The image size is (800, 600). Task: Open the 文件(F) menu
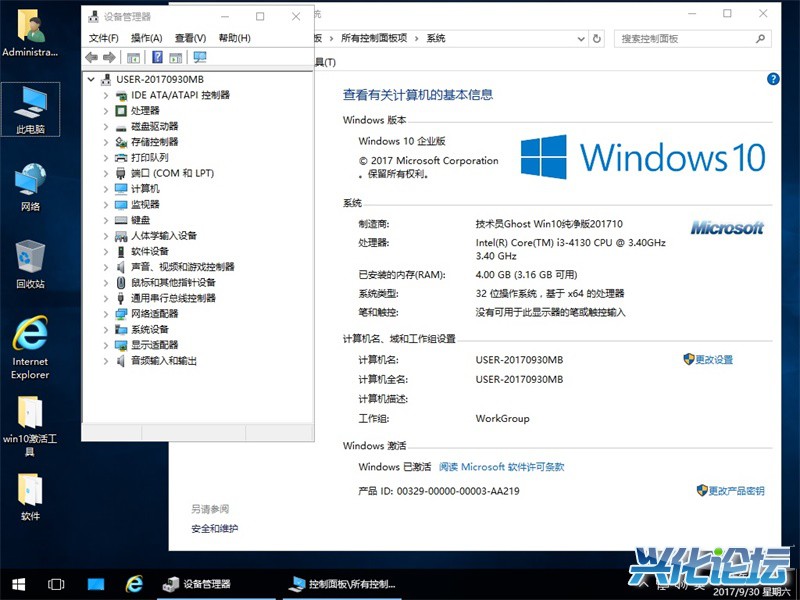pos(104,38)
